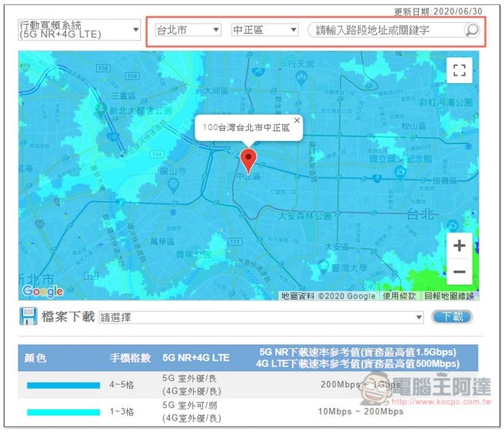
Task: Click the magnifier search icon
Action: [x=471, y=30]
